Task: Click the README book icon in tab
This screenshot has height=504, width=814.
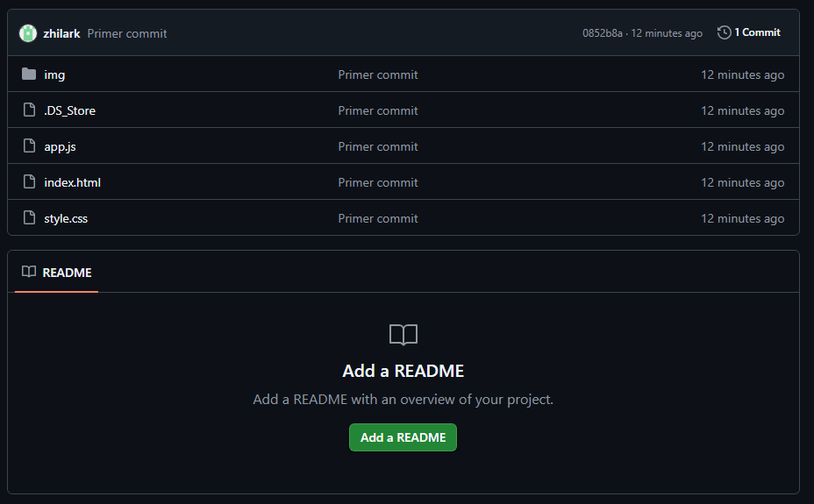Action: pos(29,272)
